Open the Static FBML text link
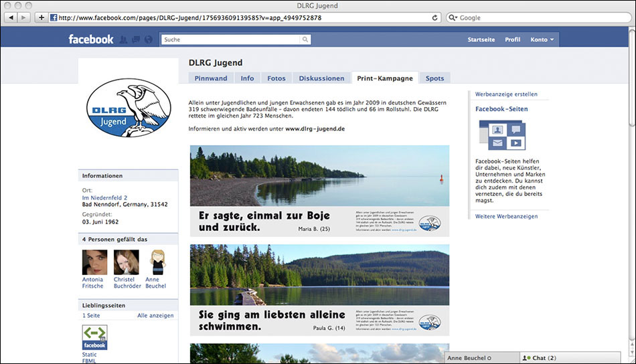The height and width of the screenshot is (364, 636). point(89,357)
